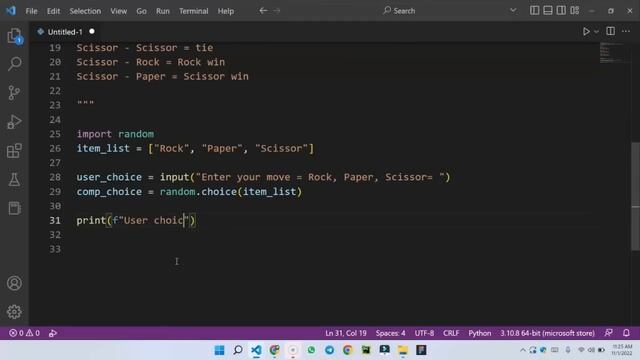Image resolution: width=640 pixels, height=360 pixels.
Task: Open the Accounts menu icon
Action: coord(14,283)
